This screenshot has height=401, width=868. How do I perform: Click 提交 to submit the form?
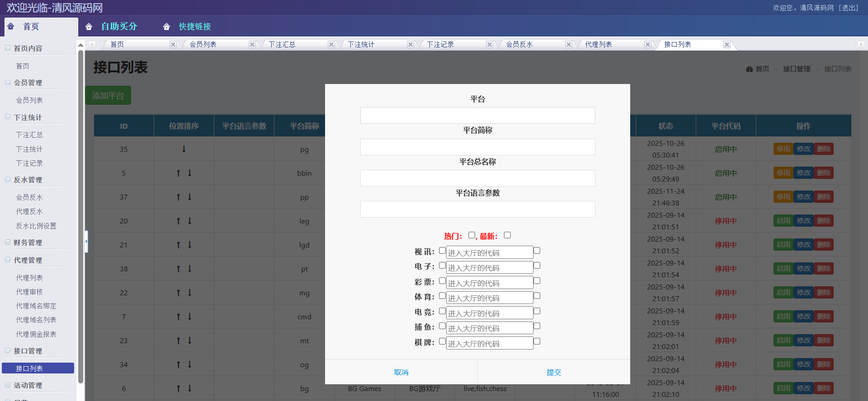(554, 372)
